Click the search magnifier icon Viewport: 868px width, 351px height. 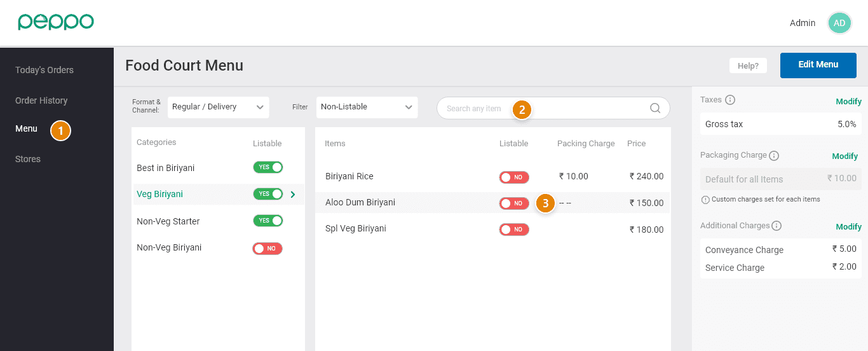coord(655,108)
